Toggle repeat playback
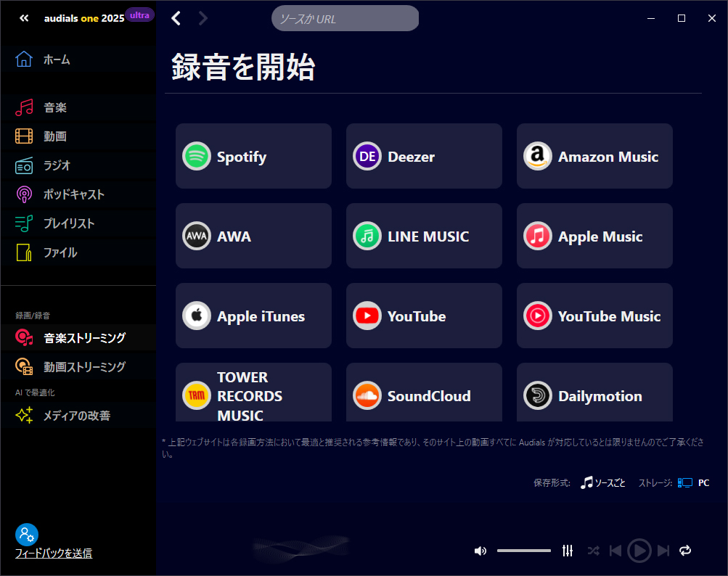 [x=685, y=551]
